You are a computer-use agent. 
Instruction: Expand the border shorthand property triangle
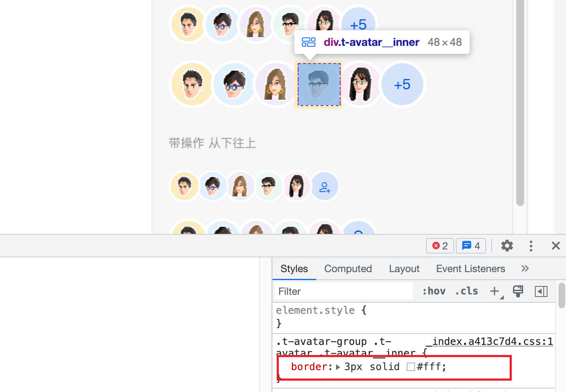click(338, 366)
